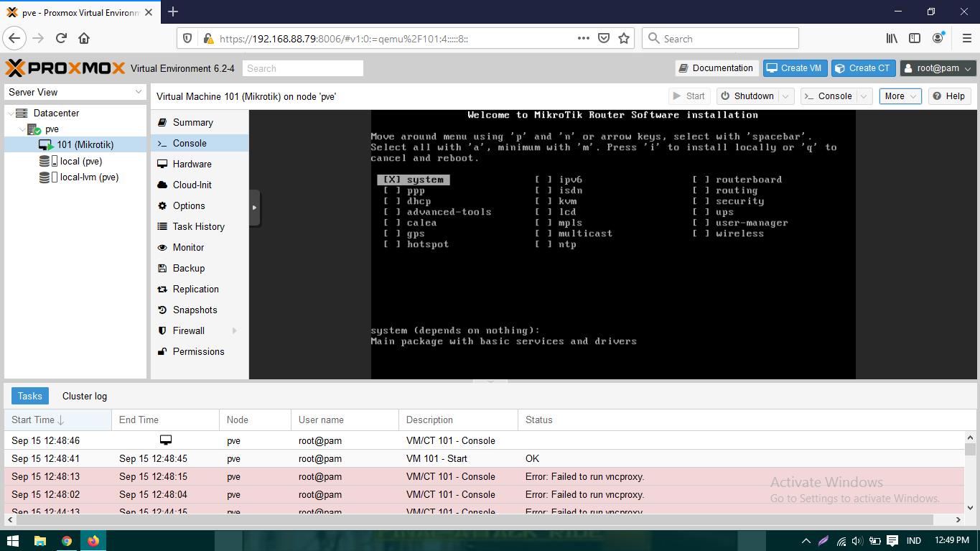The image size is (980, 551).
Task: Open the Monitor section
Action: click(x=187, y=247)
